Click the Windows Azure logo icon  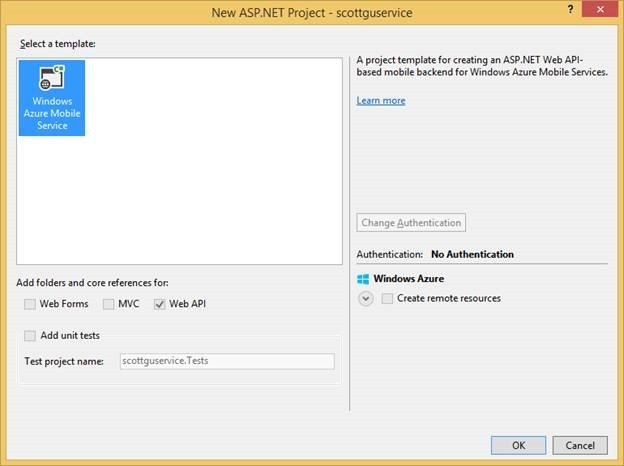coord(362,279)
